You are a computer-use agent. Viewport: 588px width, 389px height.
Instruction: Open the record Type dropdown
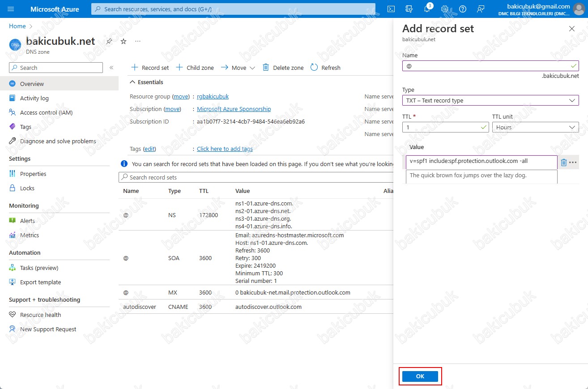tap(490, 100)
